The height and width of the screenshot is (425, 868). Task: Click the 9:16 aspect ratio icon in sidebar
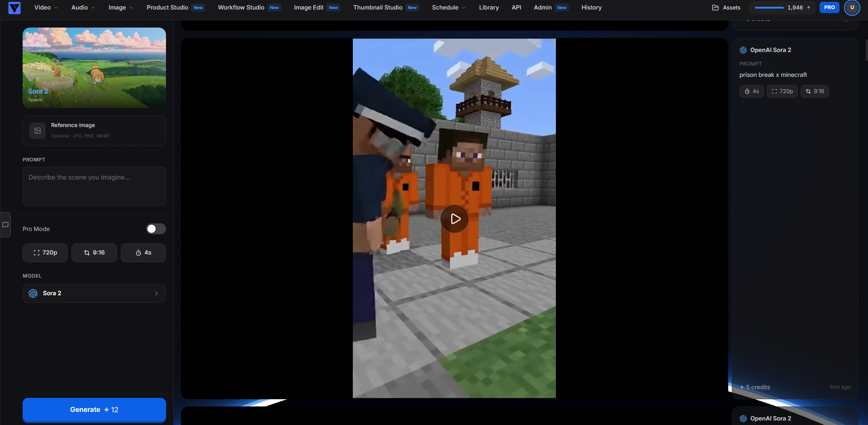pyautogui.click(x=87, y=253)
